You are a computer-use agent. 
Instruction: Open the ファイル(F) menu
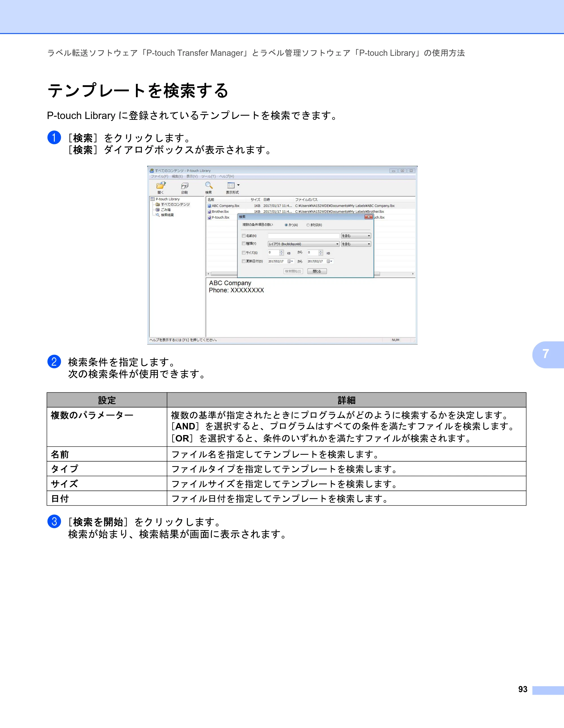(x=159, y=176)
